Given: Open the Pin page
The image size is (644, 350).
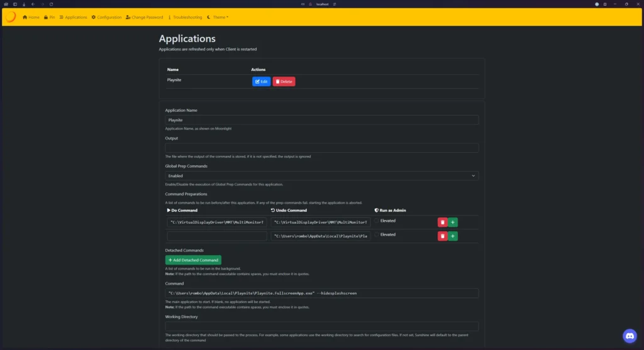Looking at the screenshot, I should [x=49, y=17].
